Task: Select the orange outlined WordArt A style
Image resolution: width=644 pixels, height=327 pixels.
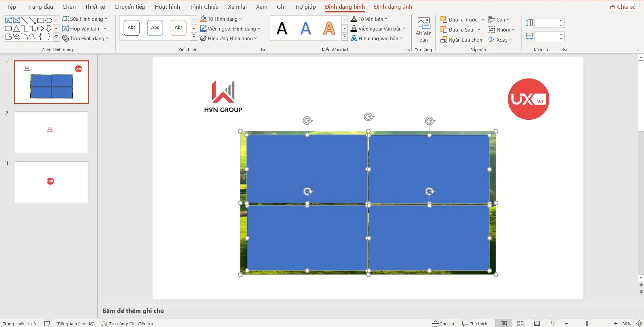Action: tap(329, 28)
